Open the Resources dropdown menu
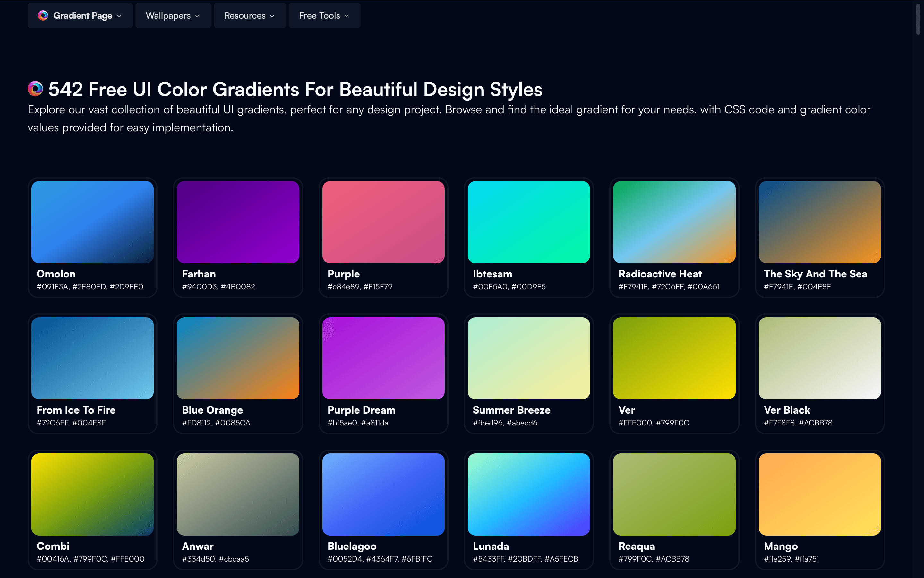The height and width of the screenshot is (578, 924). tap(250, 15)
